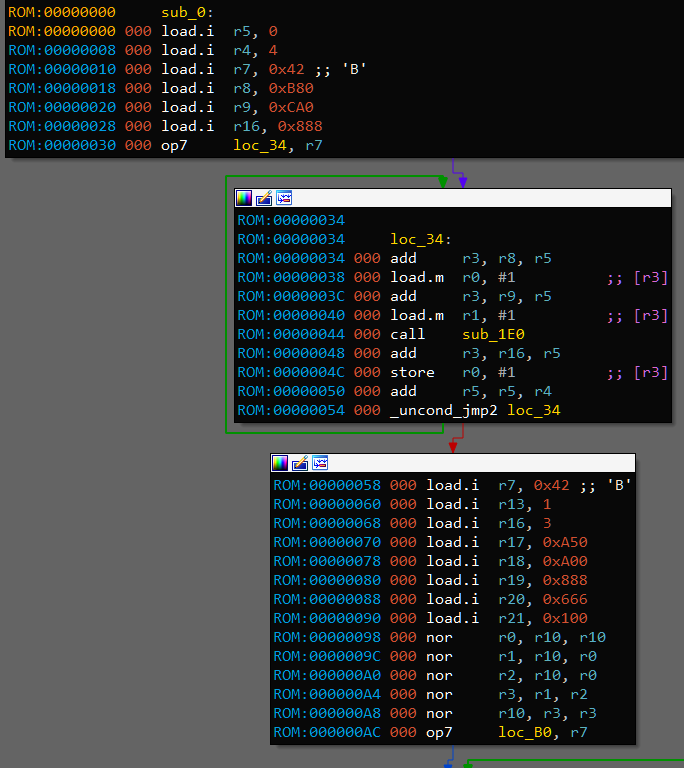This screenshot has width=684, height=768.
Task: Click the store mnemonic at ROM:0000004C
Action: [411, 372]
